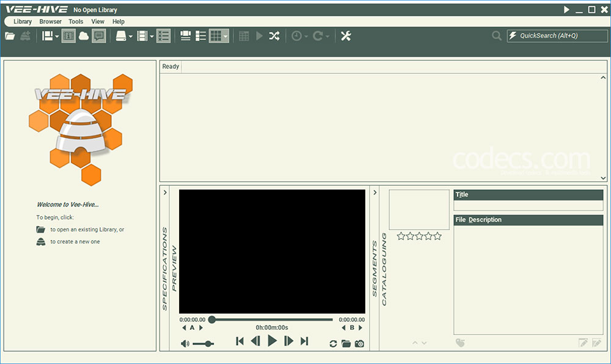Mute audio with the speaker icon

185,344
